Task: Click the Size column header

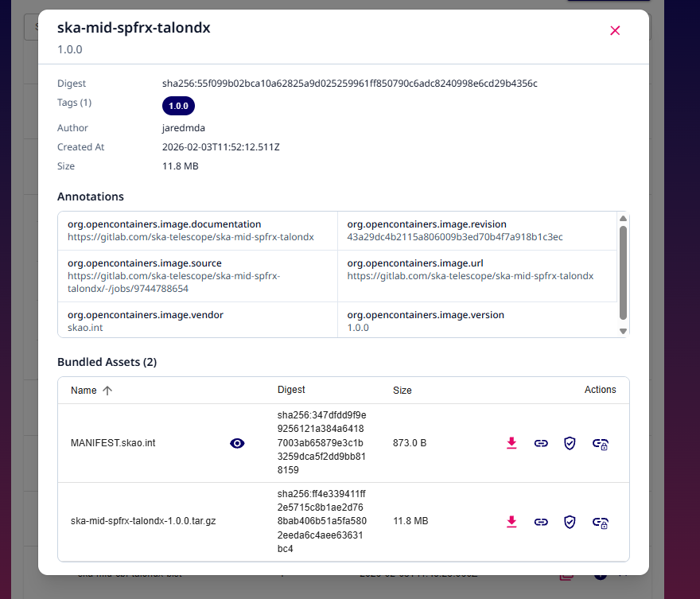Action: pyautogui.click(x=402, y=391)
